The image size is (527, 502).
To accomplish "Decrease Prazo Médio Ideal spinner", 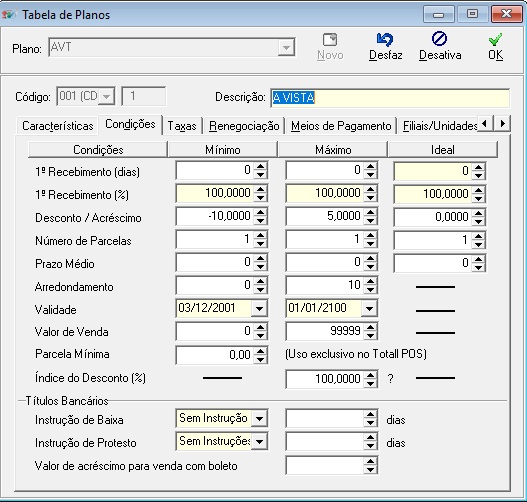I will tap(478, 267).
